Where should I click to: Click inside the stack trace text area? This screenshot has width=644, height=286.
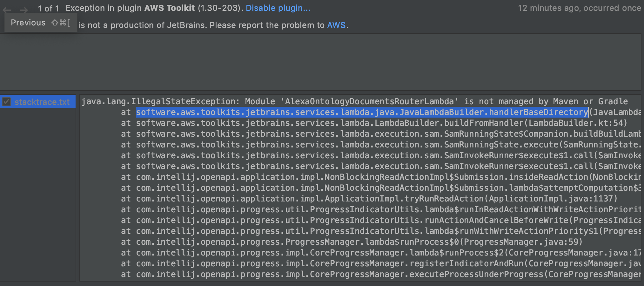(x=349, y=191)
